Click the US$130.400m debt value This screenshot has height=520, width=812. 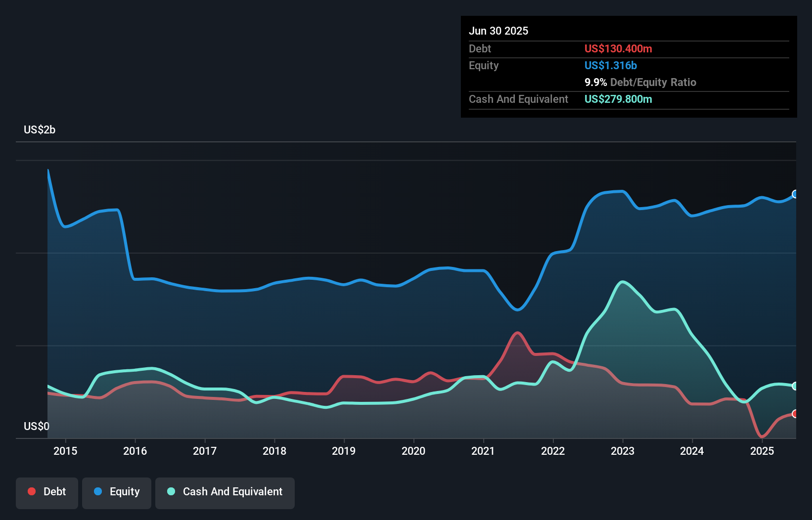[x=618, y=49]
